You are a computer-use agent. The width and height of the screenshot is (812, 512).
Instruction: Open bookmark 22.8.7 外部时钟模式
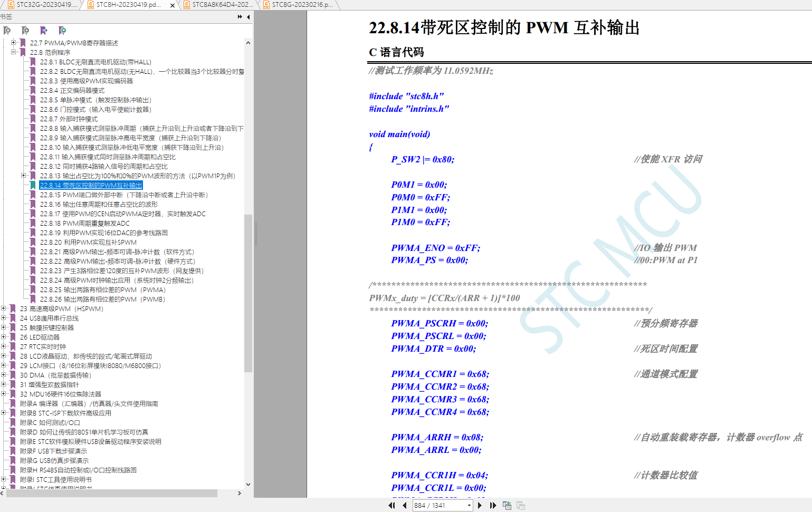click(x=69, y=119)
